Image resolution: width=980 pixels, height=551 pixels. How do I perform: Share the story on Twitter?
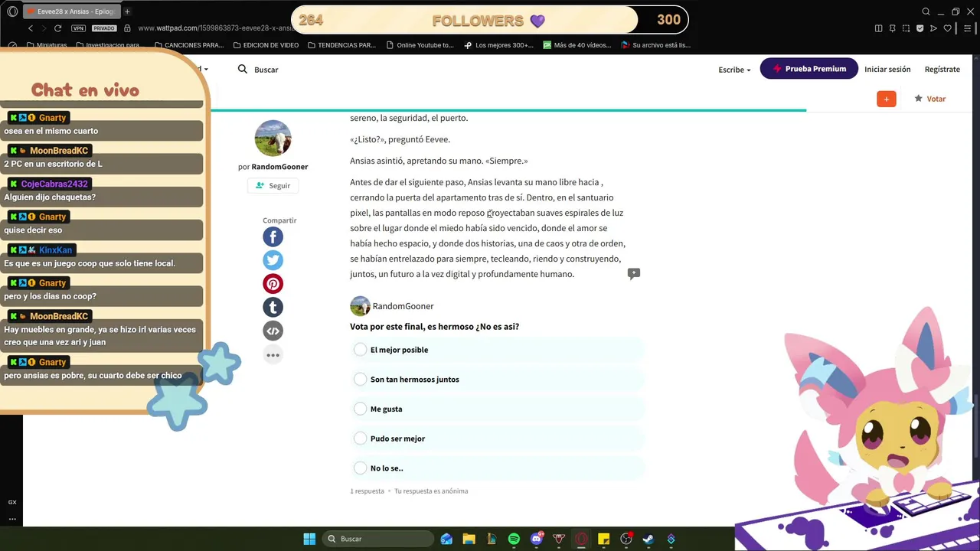coord(273,260)
